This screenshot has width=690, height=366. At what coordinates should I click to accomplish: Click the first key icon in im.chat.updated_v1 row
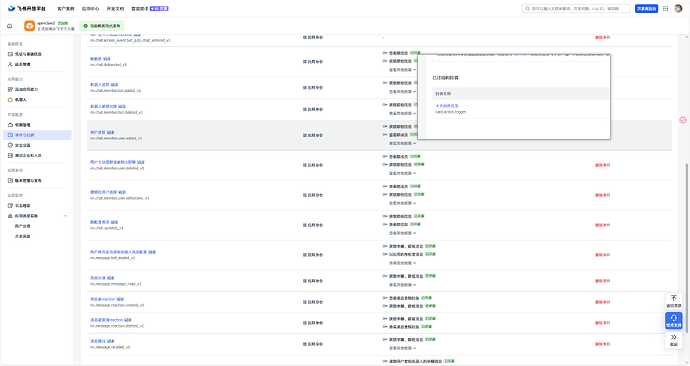pos(385,216)
